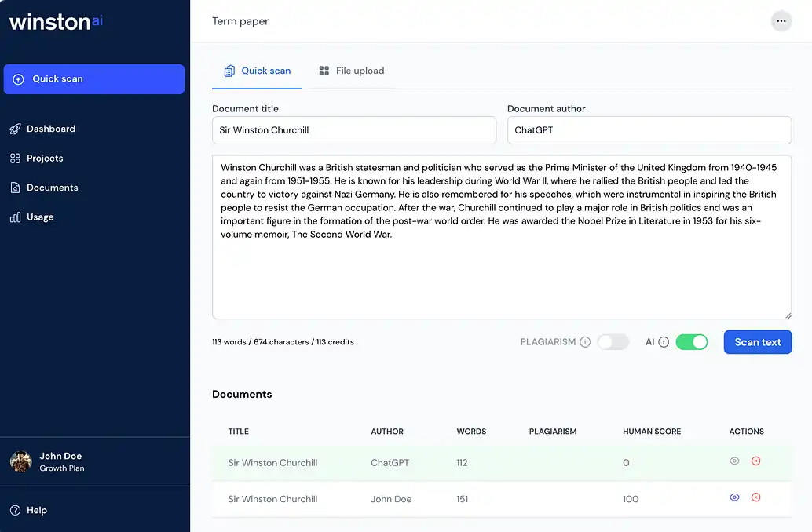Click the Winston AI logo
Image resolution: width=812 pixels, height=532 pixels.
(56, 21)
